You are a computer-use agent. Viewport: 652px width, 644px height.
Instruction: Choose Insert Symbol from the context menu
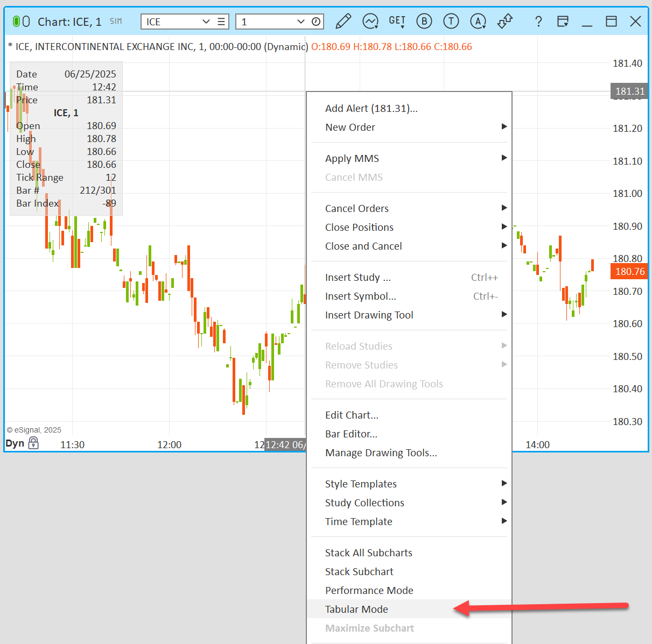pyautogui.click(x=409, y=296)
